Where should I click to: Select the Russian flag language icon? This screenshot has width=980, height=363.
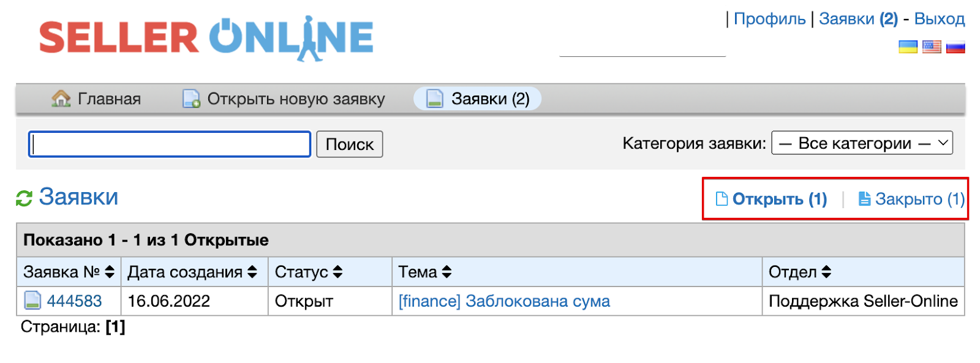[956, 47]
